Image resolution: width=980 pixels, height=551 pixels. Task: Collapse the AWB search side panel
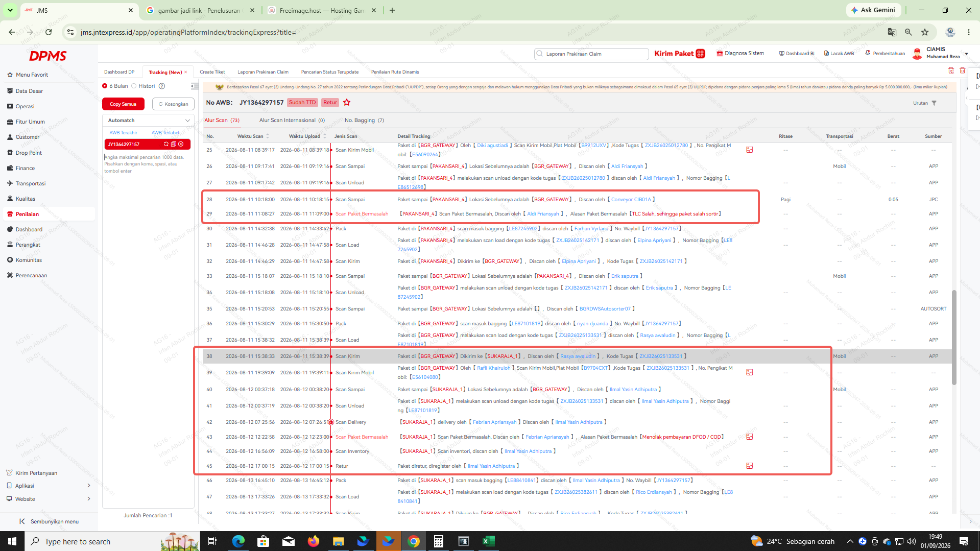[195, 86]
